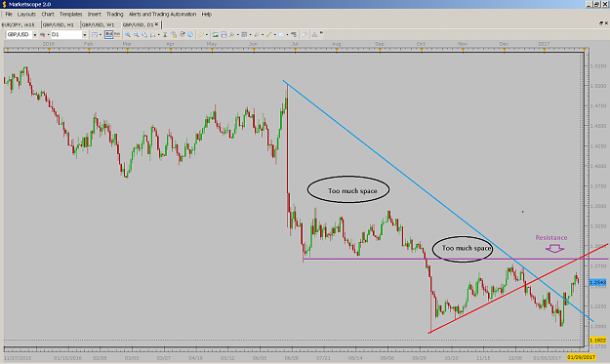Open the Layouts menu
Image resolution: width=610 pixels, height=364 pixels.
coord(26,14)
